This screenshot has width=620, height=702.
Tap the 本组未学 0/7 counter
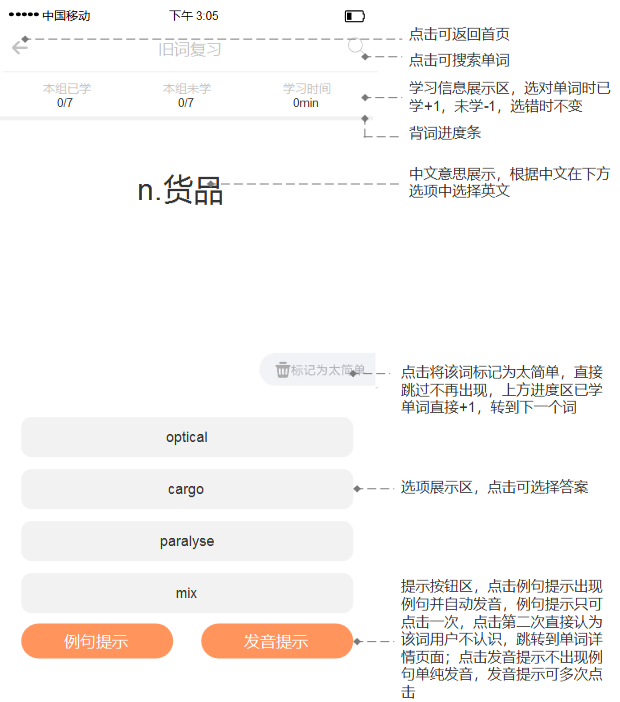pyautogui.click(x=187, y=95)
